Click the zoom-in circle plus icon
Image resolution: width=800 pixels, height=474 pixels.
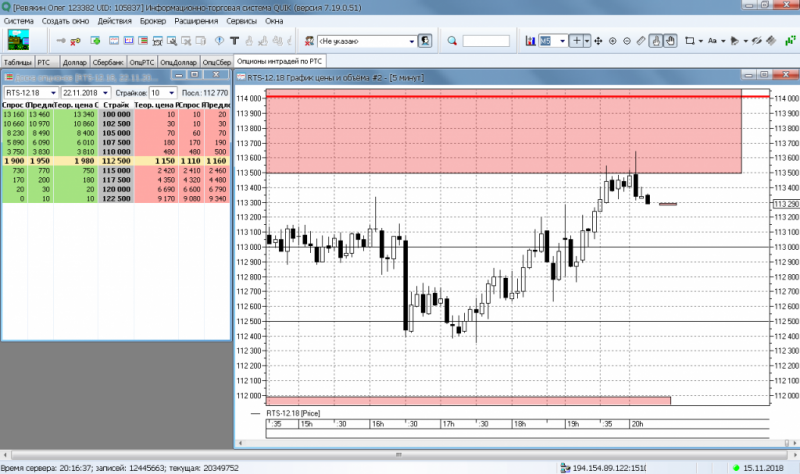pos(613,41)
